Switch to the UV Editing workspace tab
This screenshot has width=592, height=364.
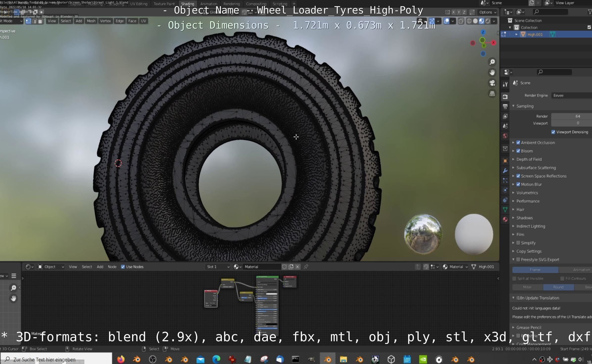pyautogui.click(x=139, y=4)
